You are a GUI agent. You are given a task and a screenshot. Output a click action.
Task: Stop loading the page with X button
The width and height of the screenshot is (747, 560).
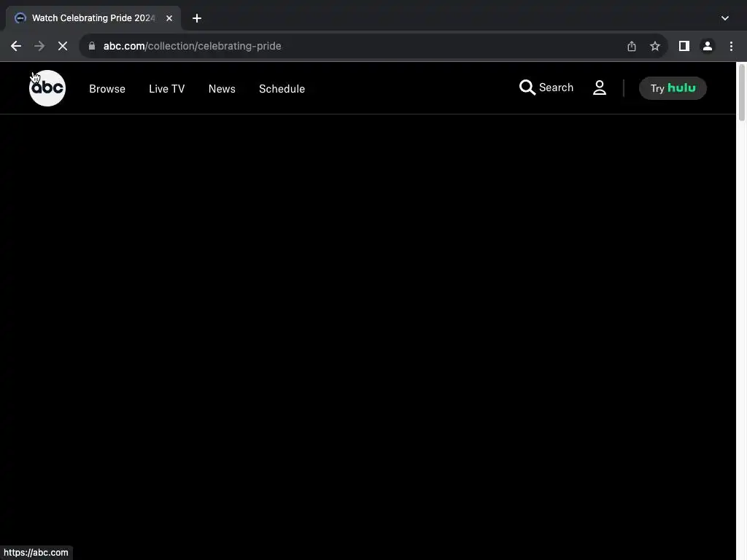pos(63,46)
